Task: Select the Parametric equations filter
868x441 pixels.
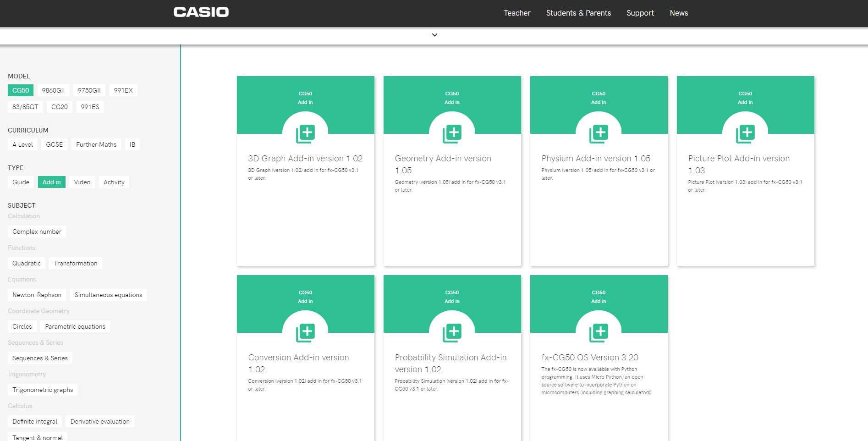Action: [x=75, y=326]
